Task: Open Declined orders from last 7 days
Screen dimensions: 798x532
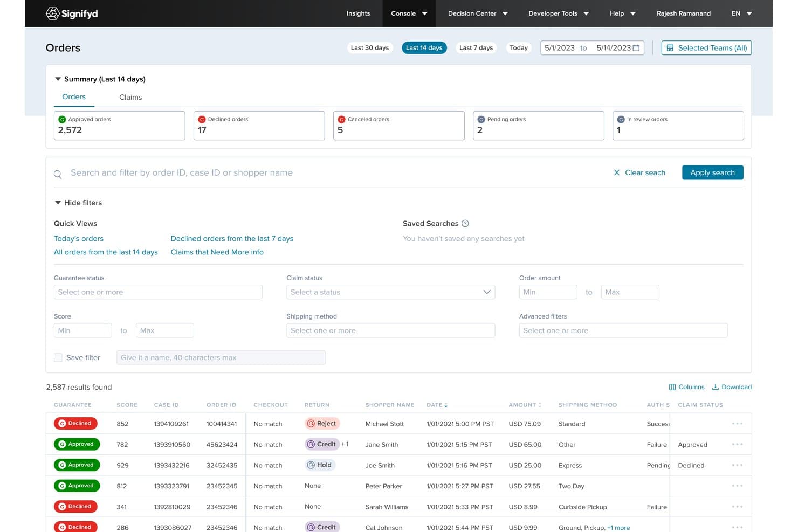Action: [x=232, y=238]
